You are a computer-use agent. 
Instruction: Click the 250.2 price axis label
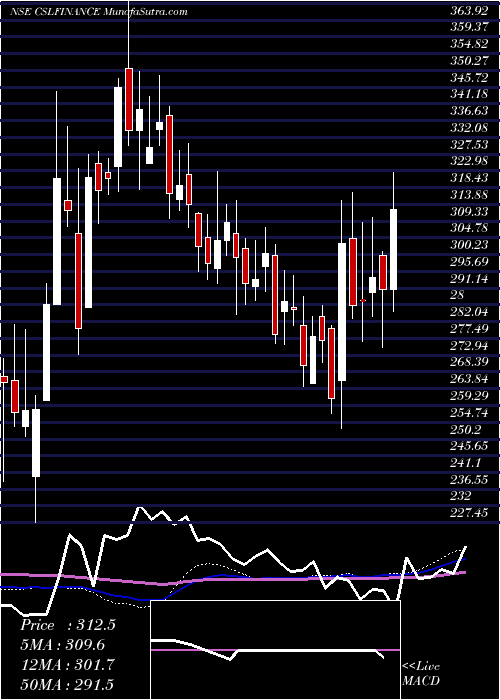[465, 429]
